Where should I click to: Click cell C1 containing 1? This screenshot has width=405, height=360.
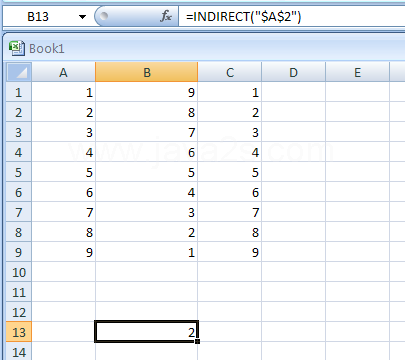230,92
